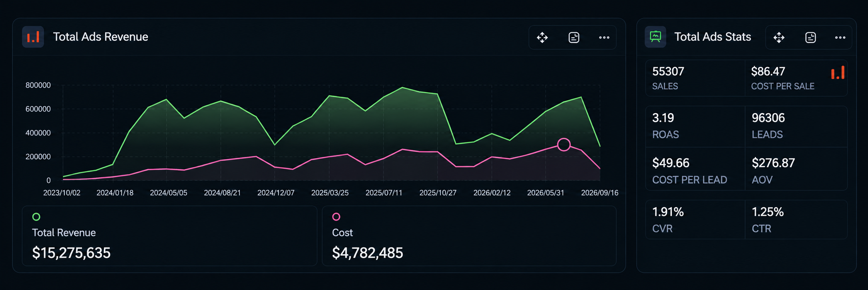
Task: Click the Total Ads Revenue title
Action: (100, 37)
